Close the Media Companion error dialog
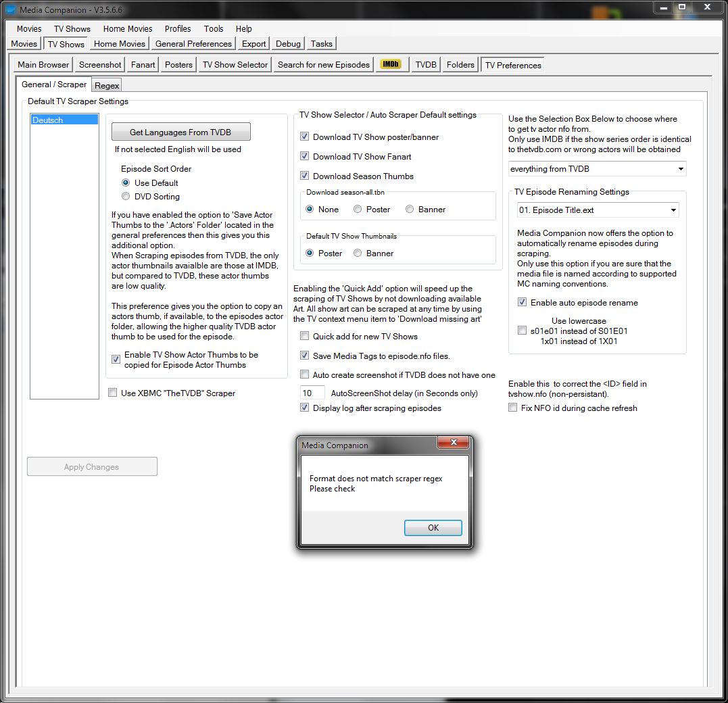 (x=454, y=442)
